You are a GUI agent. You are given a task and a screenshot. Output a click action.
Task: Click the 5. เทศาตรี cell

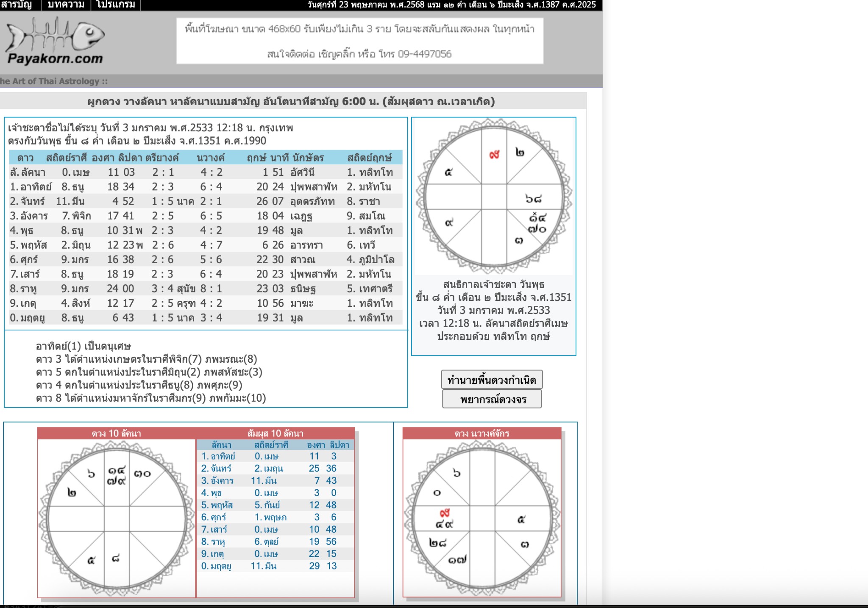[370, 289]
